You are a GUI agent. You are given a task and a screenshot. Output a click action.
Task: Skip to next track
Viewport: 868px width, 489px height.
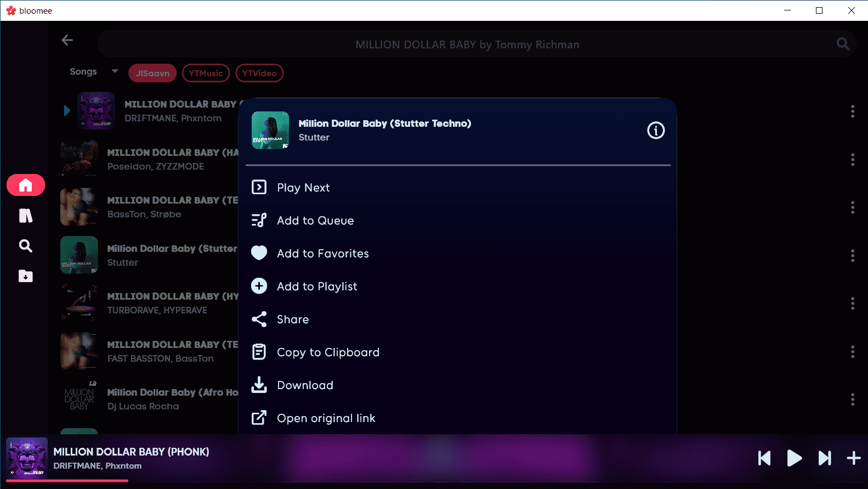[x=825, y=458]
